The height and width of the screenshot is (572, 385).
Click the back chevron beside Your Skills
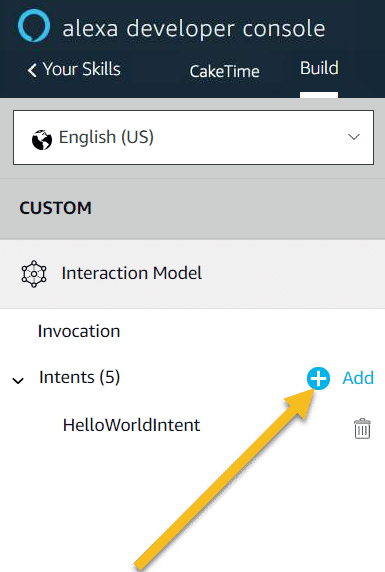pos(32,70)
